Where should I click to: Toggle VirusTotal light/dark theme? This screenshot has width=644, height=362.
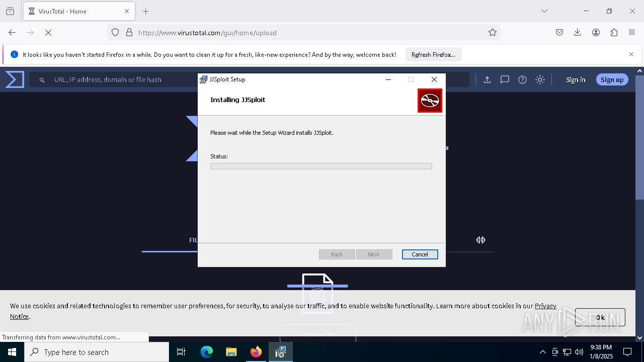(x=540, y=79)
